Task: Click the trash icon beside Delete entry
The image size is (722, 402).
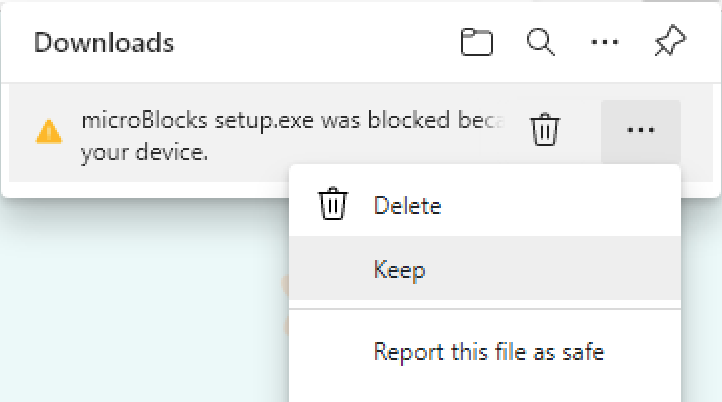Action: click(x=332, y=204)
